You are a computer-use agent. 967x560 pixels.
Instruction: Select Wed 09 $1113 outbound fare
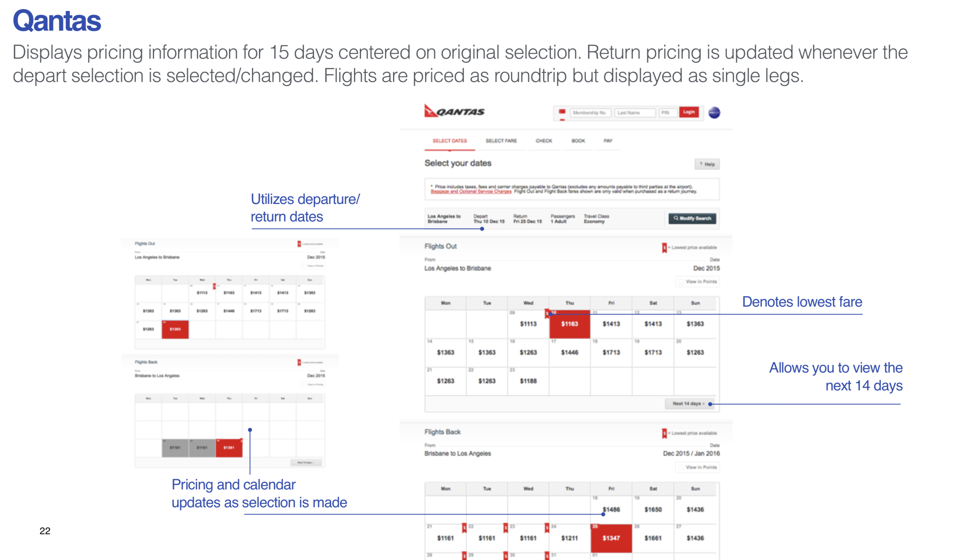pos(528,324)
